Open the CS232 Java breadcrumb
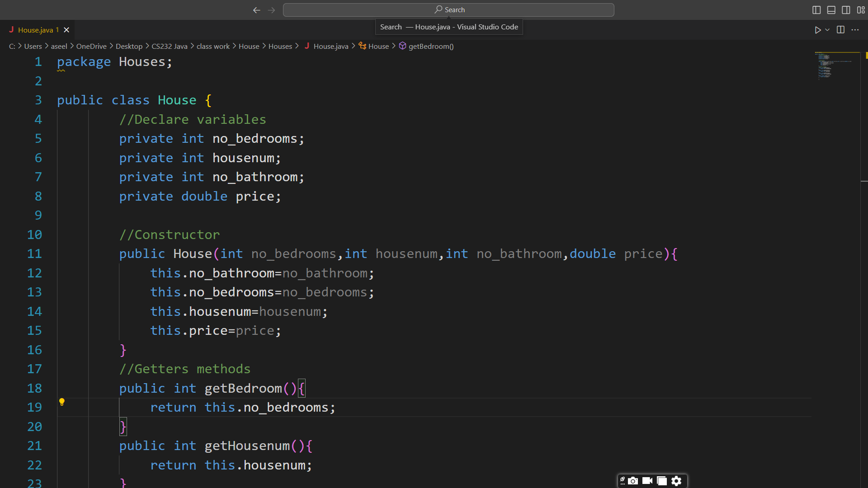The height and width of the screenshot is (488, 868). (170, 46)
